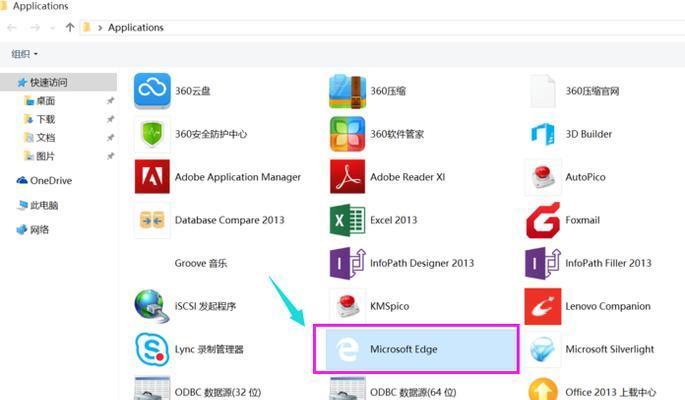Select the AutoPico red button icon
This screenshot has height=400, width=685.
[543, 177]
